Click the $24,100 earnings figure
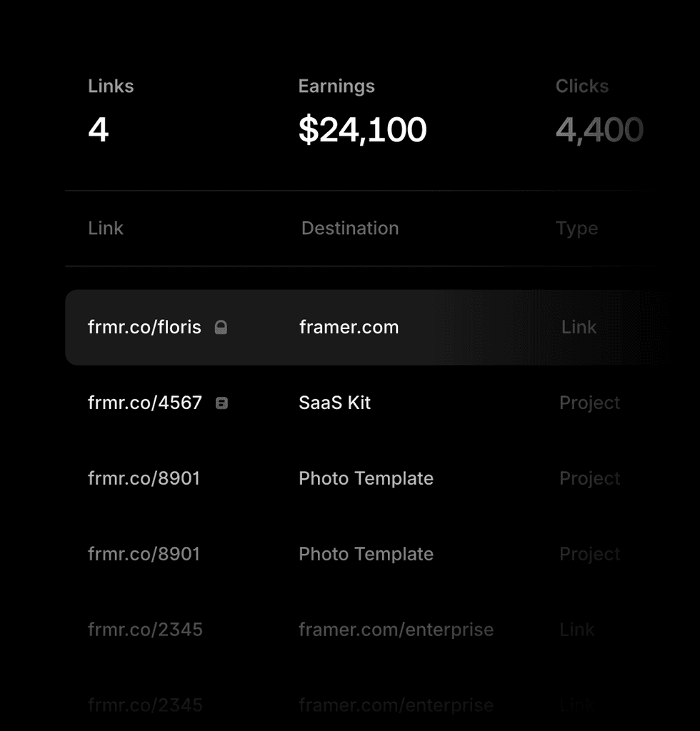Viewport: 700px width, 731px height. tap(362, 130)
